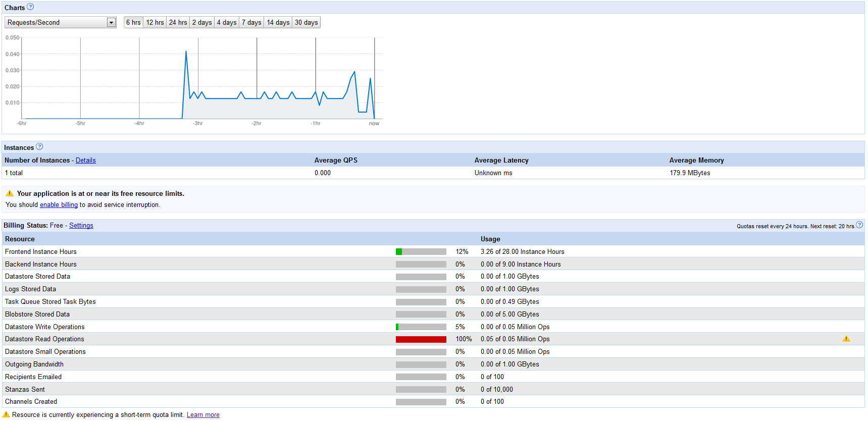Open the quota reset help icon
The height and width of the screenshot is (421, 868).
pyautogui.click(x=859, y=225)
